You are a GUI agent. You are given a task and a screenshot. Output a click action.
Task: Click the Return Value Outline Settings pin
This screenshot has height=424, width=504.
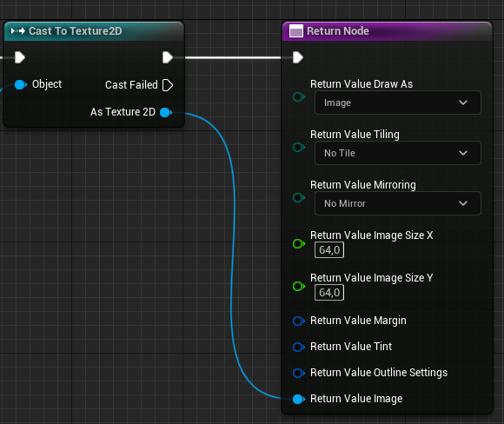coord(299,373)
